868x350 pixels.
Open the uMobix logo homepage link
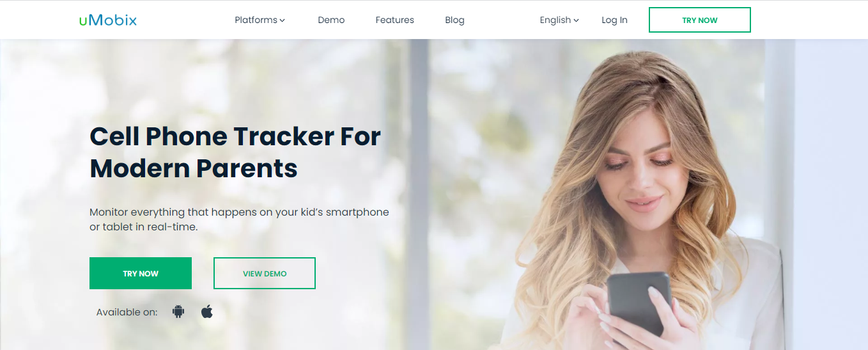(108, 20)
